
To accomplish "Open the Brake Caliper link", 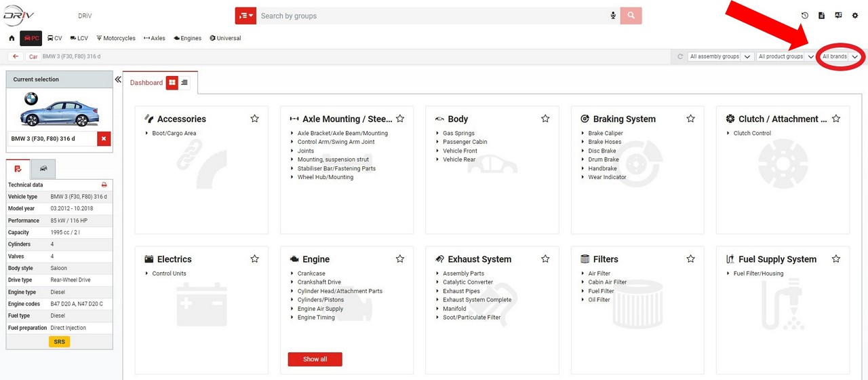I will point(605,134).
